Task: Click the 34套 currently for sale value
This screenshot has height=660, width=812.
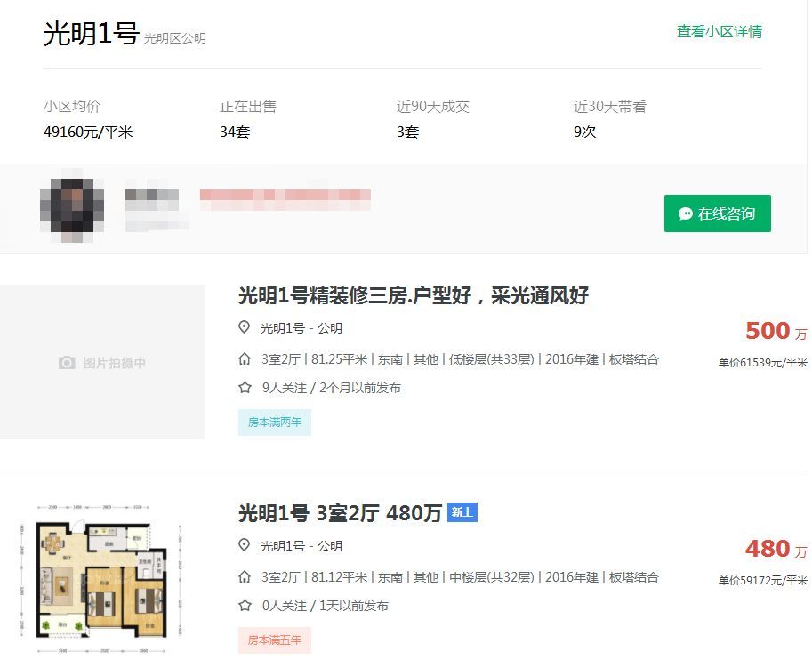Action: tap(235, 133)
